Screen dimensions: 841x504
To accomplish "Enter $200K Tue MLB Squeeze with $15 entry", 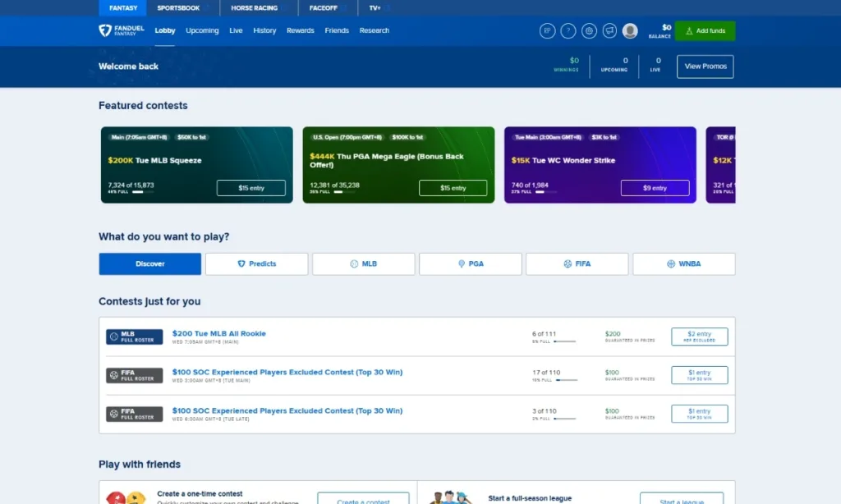I will click(251, 188).
